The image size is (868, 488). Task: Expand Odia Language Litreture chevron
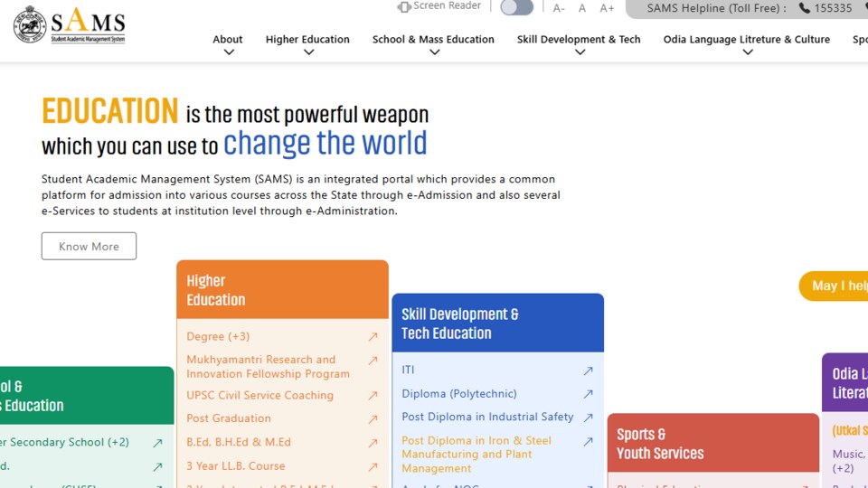point(748,52)
